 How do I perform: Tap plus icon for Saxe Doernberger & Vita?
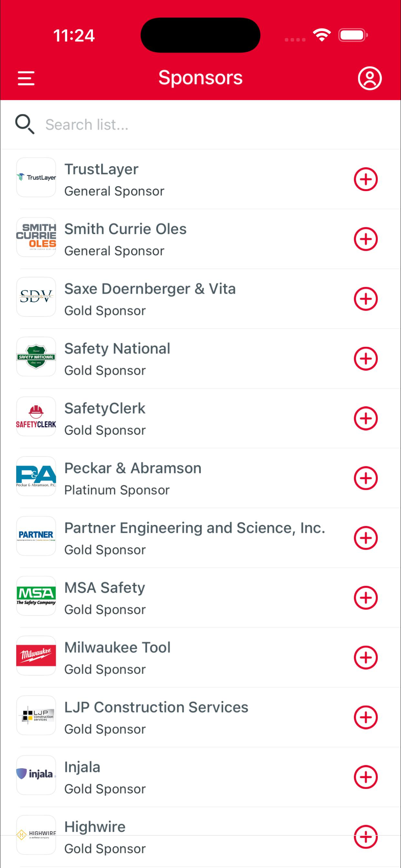[x=365, y=299]
